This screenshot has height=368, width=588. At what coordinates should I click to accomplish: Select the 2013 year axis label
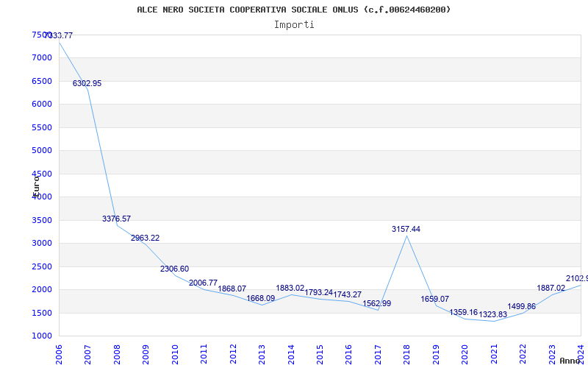[262, 353]
